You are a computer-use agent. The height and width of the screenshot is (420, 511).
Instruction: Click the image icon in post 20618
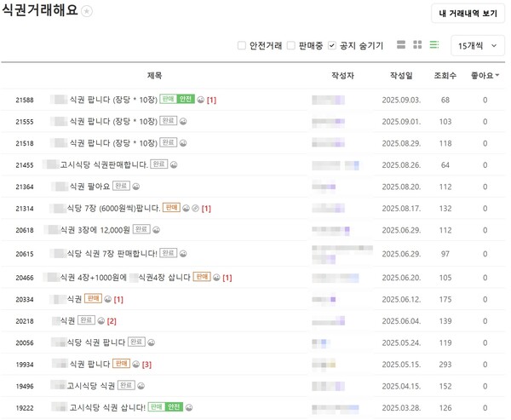tap(157, 230)
